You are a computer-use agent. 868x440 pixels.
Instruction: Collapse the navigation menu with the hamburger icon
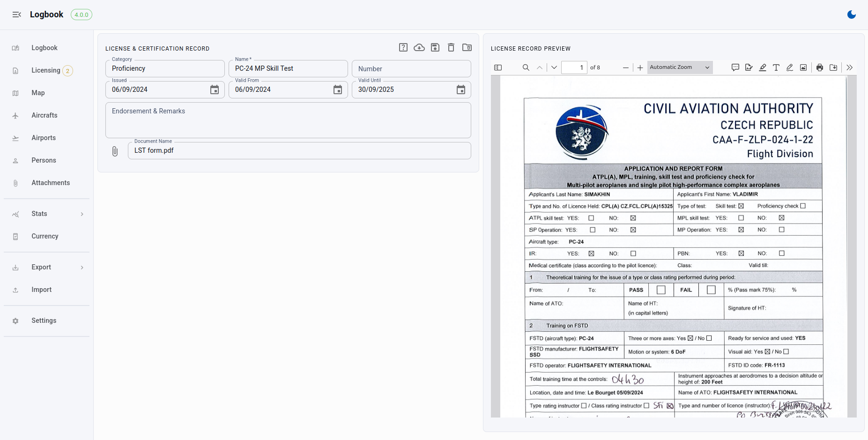tap(17, 15)
